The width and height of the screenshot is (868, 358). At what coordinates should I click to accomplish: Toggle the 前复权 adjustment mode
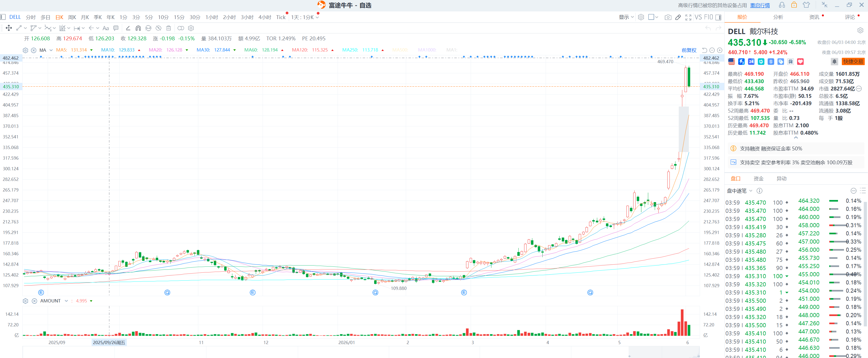pyautogui.click(x=689, y=50)
